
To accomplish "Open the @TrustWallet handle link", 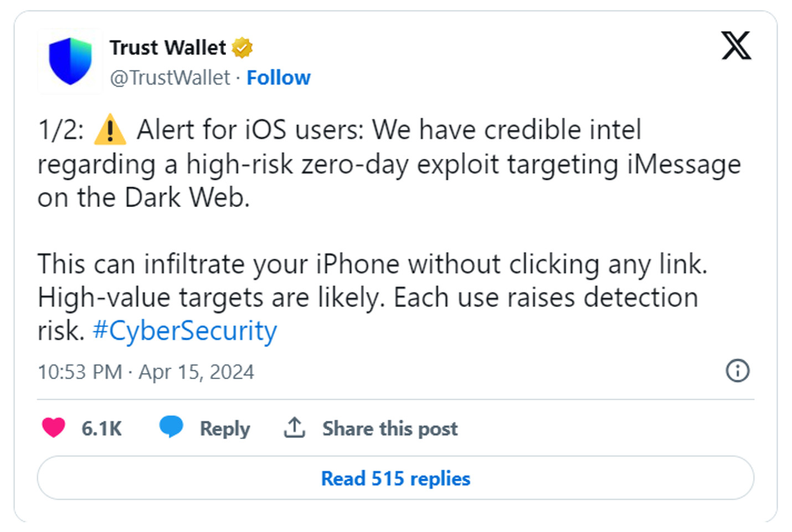I will click(169, 78).
